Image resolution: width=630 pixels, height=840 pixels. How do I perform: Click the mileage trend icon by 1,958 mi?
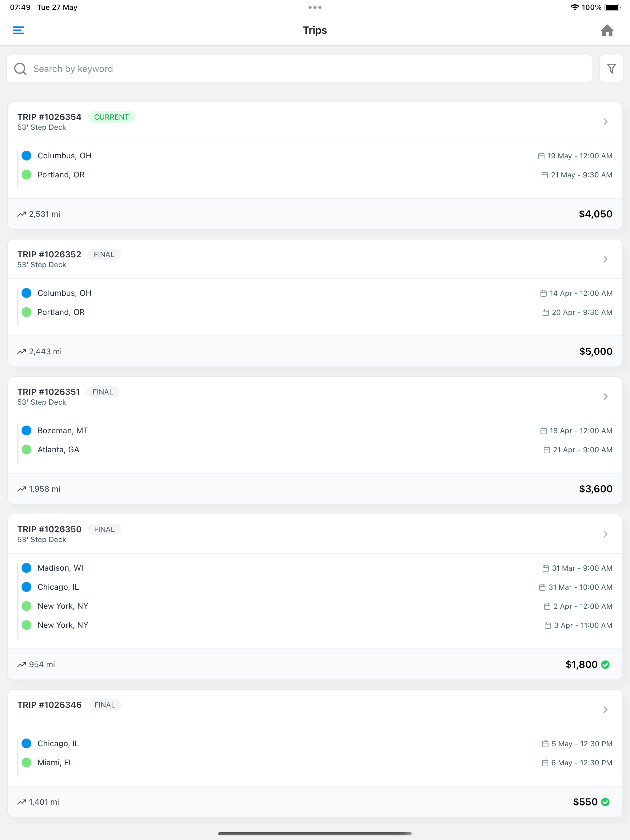pyautogui.click(x=22, y=489)
